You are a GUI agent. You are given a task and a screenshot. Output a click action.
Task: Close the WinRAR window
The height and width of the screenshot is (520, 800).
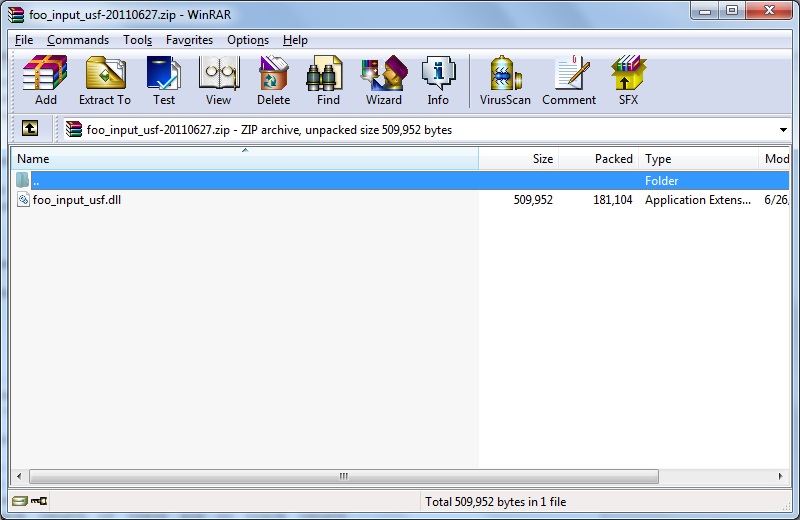769,11
